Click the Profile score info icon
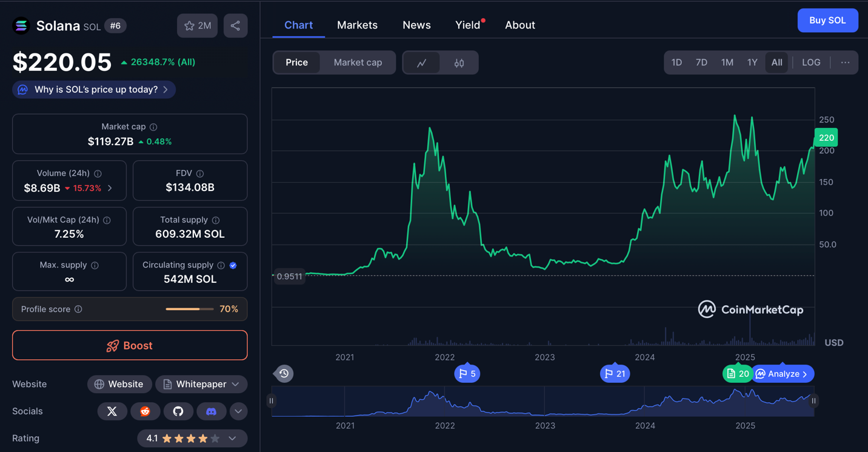The width and height of the screenshot is (868, 452). pos(78,309)
